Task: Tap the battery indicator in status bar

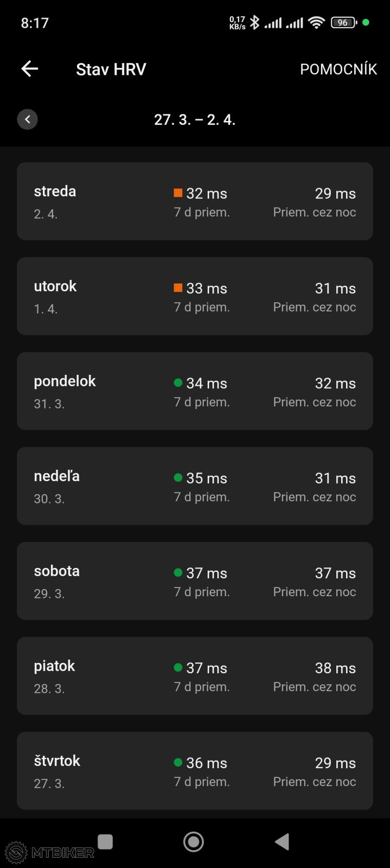Action: (x=344, y=23)
